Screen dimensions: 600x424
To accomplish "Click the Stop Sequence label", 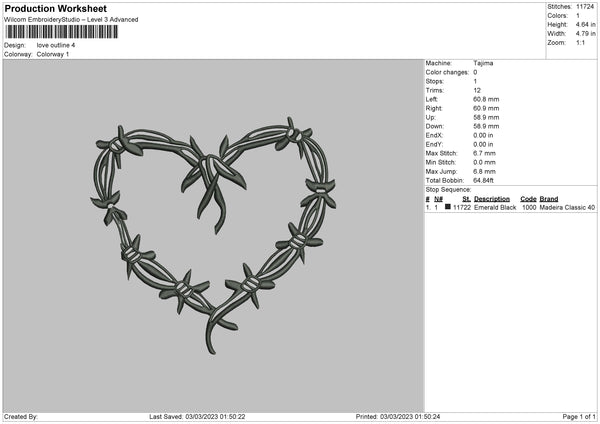I will (447, 189).
